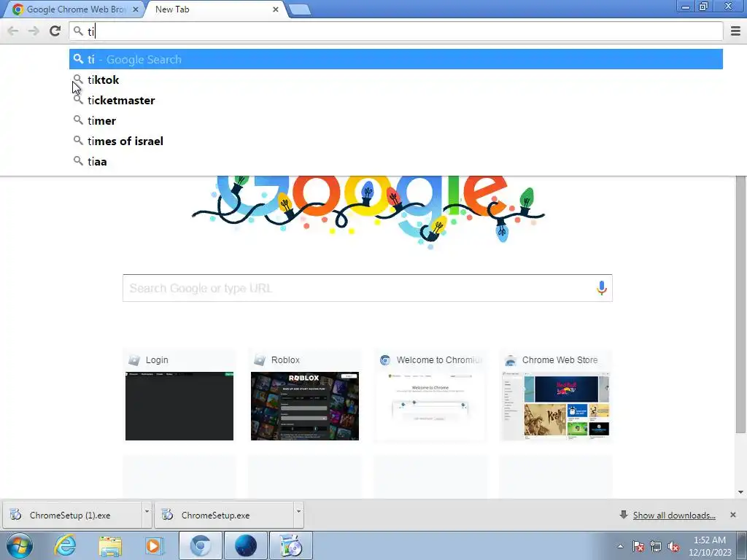This screenshot has width=747, height=560.
Task: Click the ChromeSetup (1).exe file icon
Action: point(16,515)
